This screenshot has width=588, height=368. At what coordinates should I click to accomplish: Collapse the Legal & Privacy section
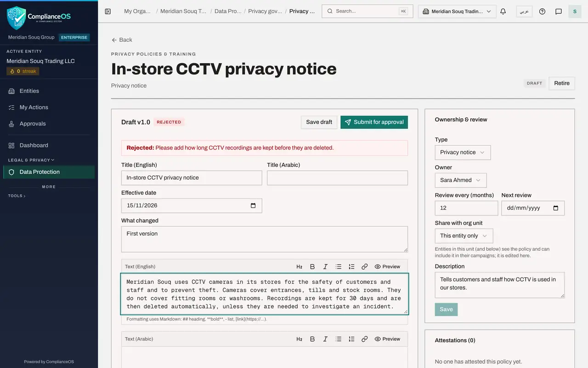coord(31,160)
